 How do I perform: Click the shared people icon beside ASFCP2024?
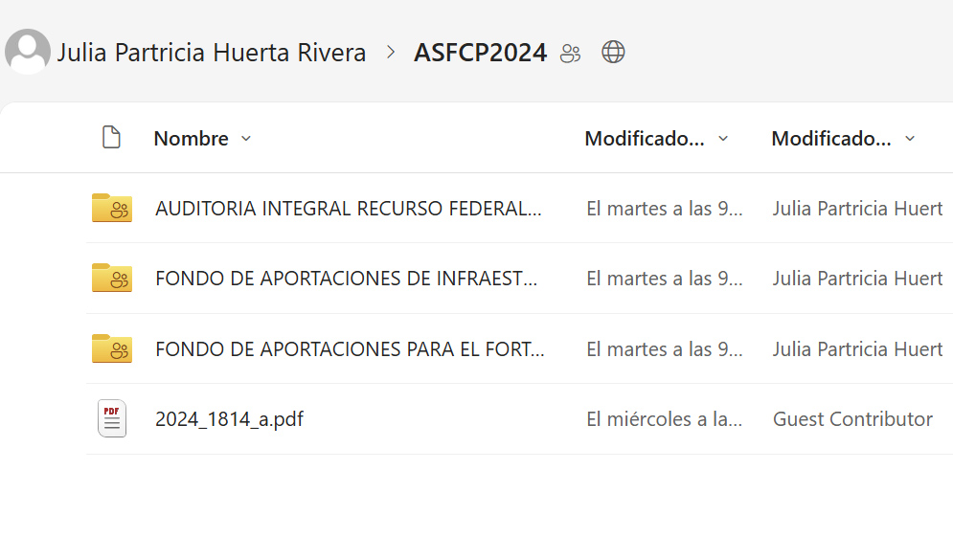[571, 54]
